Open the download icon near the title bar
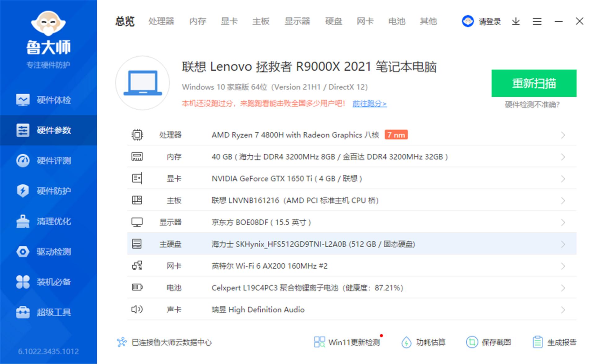595x364 pixels. click(x=515, y=21)
